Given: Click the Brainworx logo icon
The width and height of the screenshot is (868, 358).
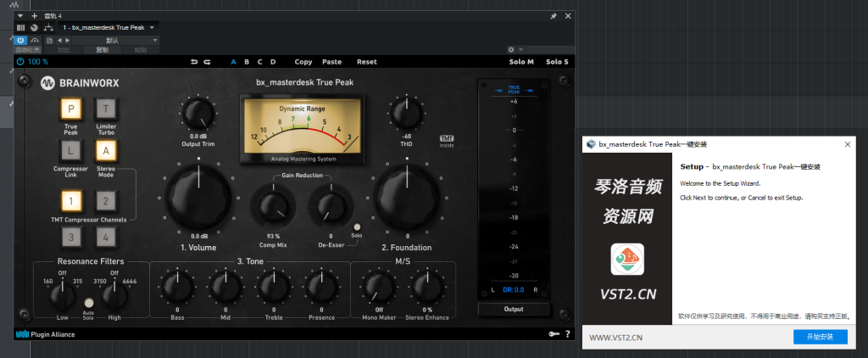Looking at the screenshot, I should 48,83.
